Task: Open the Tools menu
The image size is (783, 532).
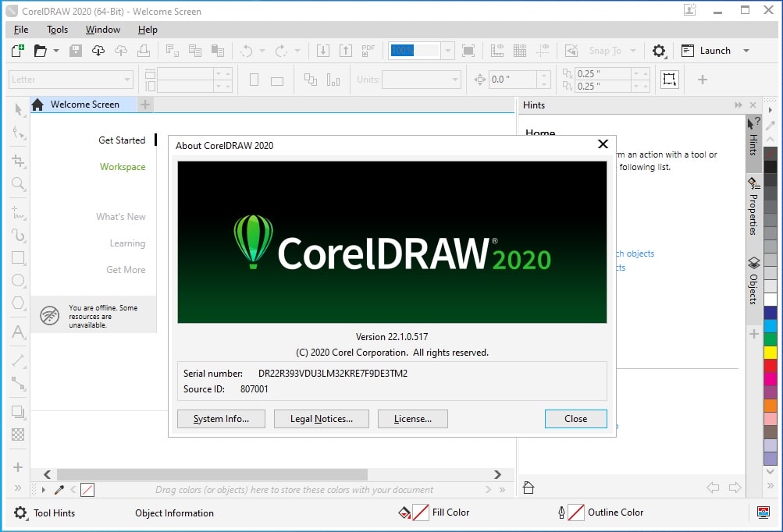Action: pos(58,30)
